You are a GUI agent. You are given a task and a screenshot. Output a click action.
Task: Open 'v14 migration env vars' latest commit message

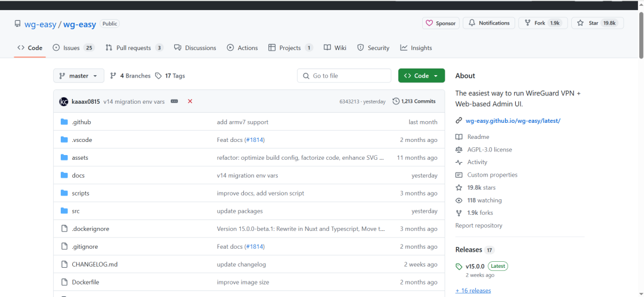click(134, 101)
